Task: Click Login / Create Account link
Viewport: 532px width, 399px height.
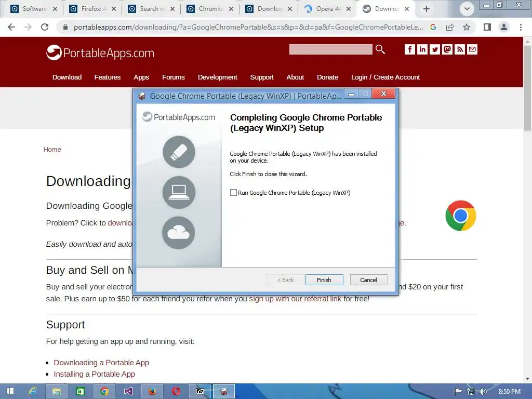Action: (x=385, y=77)
